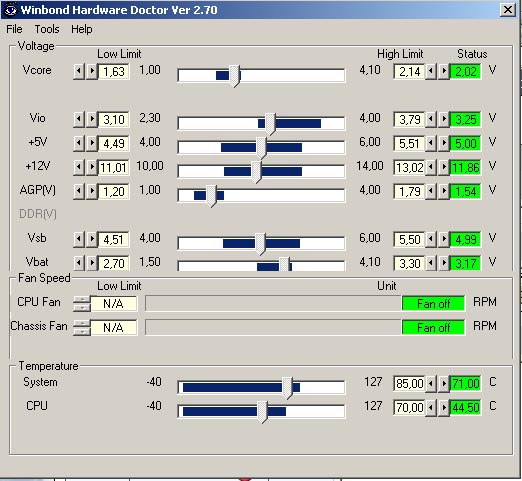Decrease the Vsb low limit with the left arrow
The height and width of the screenshot is (481, 522).
point(79,239)
